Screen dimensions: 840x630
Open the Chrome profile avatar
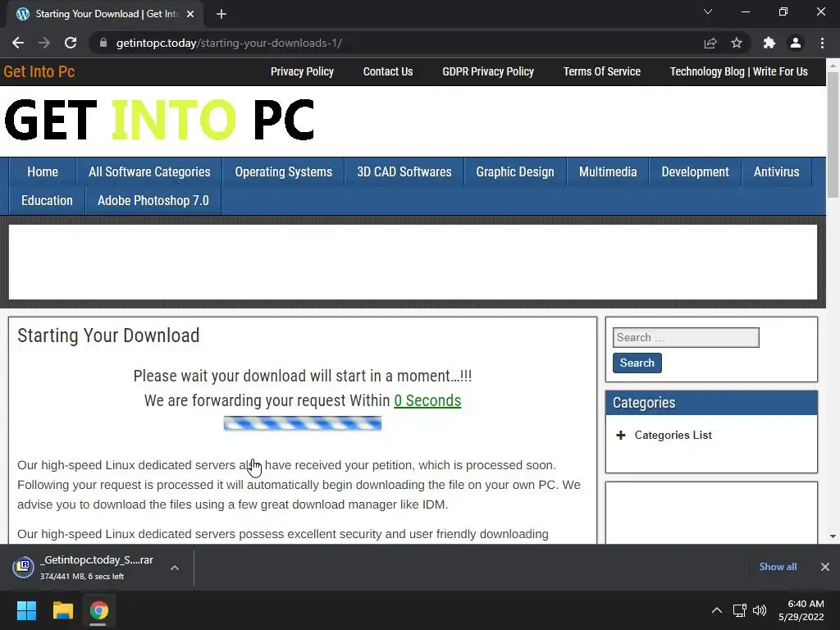coord(796,43)
